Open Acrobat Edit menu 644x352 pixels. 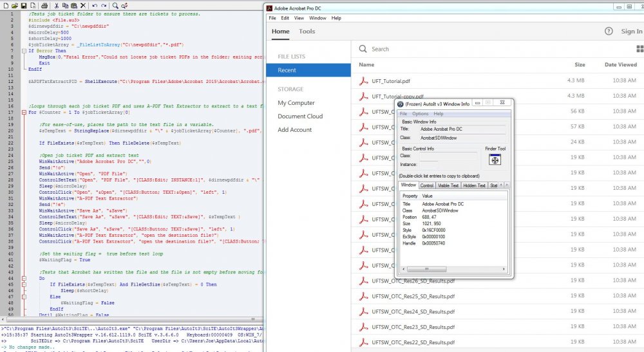[x=285, y=18]
